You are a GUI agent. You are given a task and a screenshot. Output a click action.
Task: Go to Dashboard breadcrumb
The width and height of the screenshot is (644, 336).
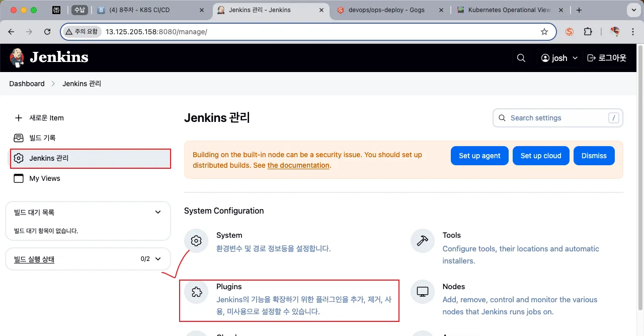click(x=27, y=84)
